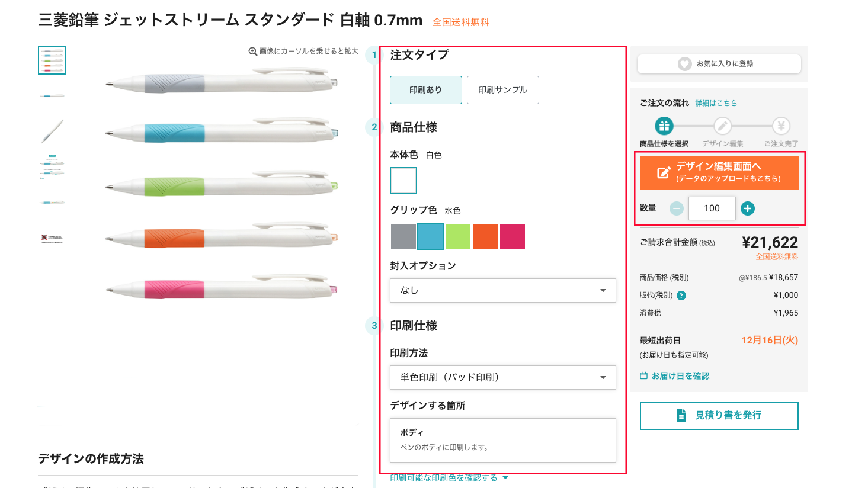Image resolution: width=868 pixels, height=488 pixels.
Task: Open デザイン編集画面へ orange button
Action: 719,172
